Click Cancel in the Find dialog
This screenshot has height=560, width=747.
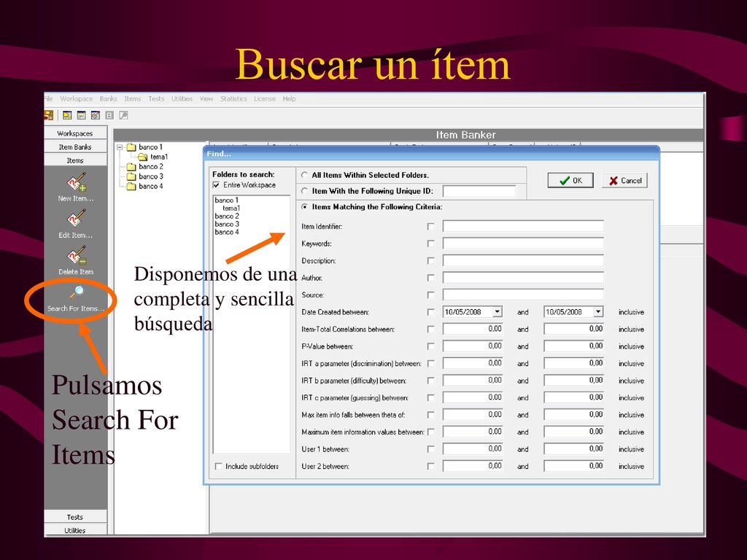[624, 181]
